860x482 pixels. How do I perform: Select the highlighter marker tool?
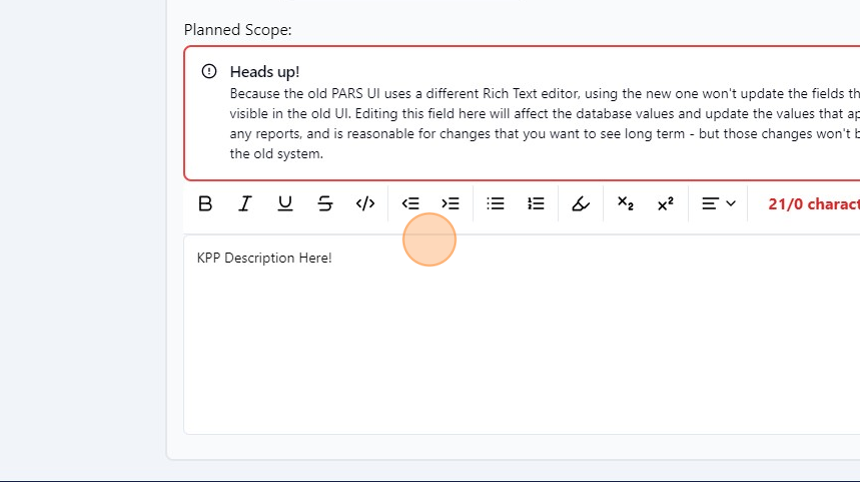click(580, 204)
